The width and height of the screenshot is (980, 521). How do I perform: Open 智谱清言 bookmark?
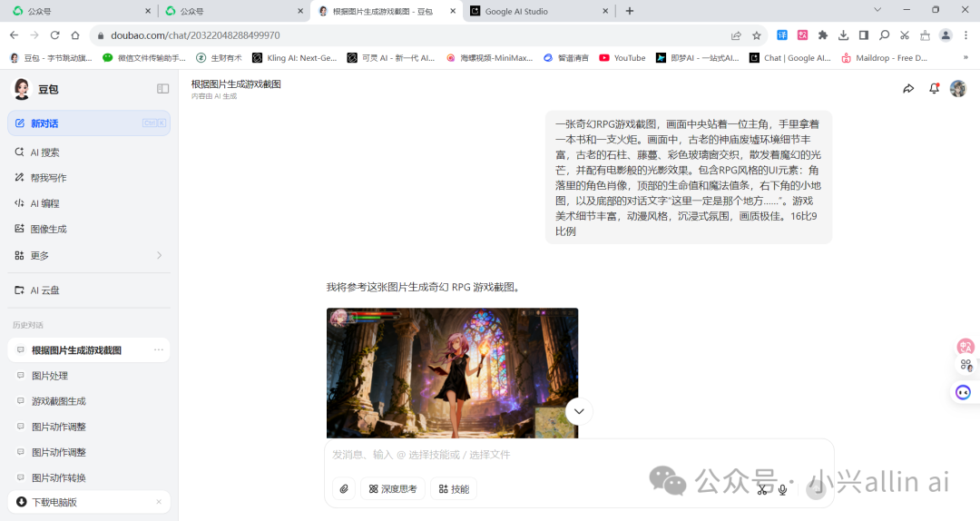[x=565, y=57]
